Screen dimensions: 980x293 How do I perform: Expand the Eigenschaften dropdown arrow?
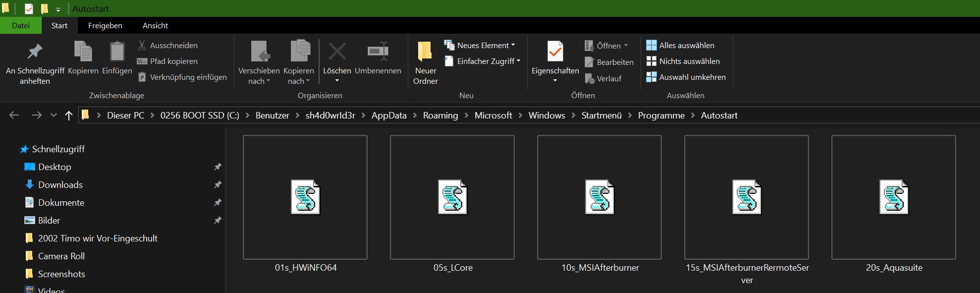tap(555, 81)
